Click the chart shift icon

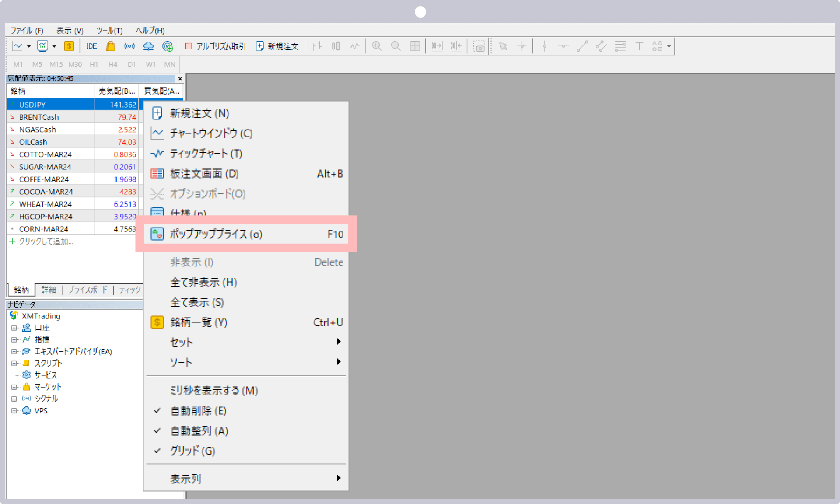pyautogui.click(x=456, y=46)
